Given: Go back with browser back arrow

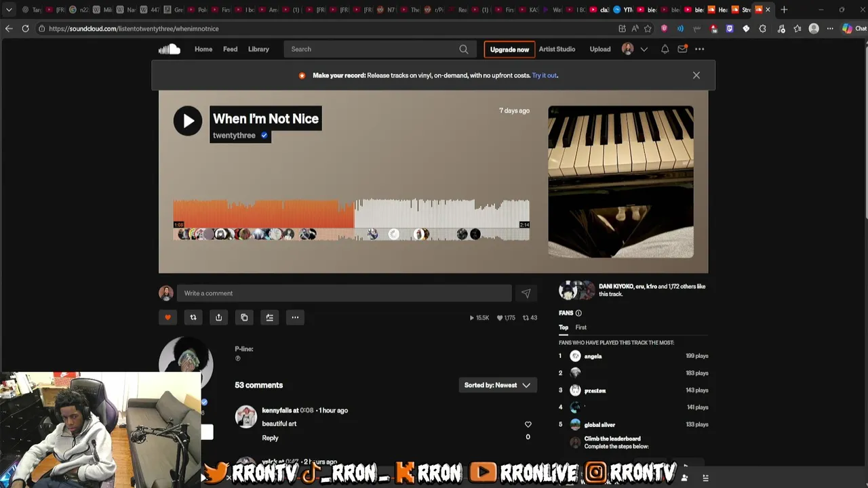Looking at the screenshot, I should tap(9, 28).
